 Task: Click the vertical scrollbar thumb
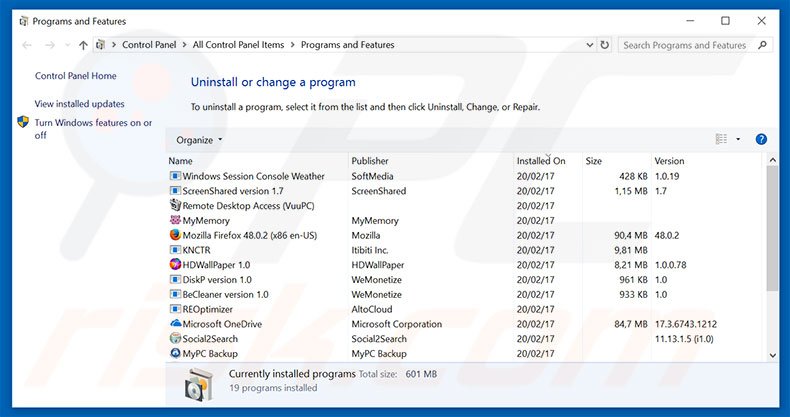pyautogui.click(x=773, y=228)
